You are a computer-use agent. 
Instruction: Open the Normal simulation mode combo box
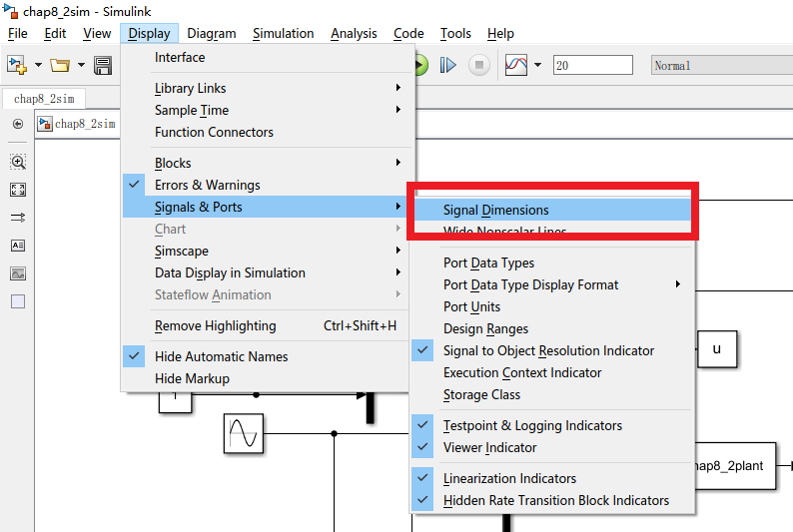(722, 65)
